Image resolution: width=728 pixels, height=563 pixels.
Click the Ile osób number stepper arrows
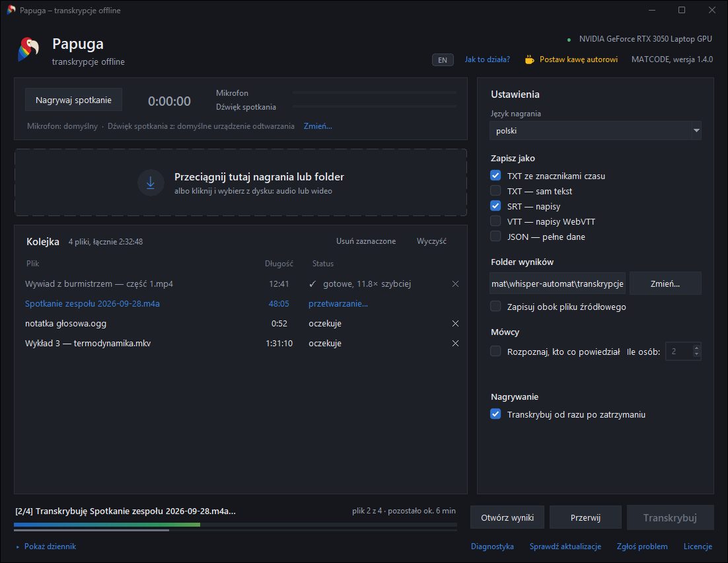coord(696,351)
